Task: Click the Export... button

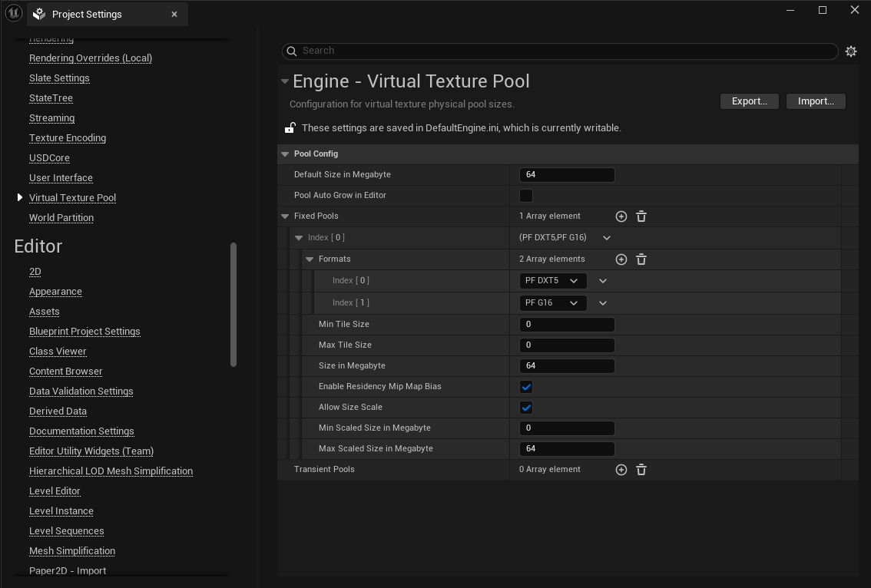Action: (x=749, y=101)
